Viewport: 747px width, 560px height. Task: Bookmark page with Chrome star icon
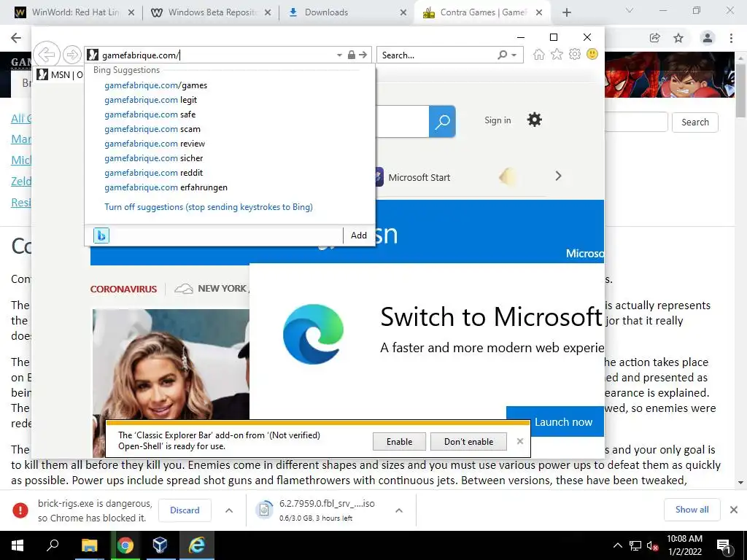678,38
